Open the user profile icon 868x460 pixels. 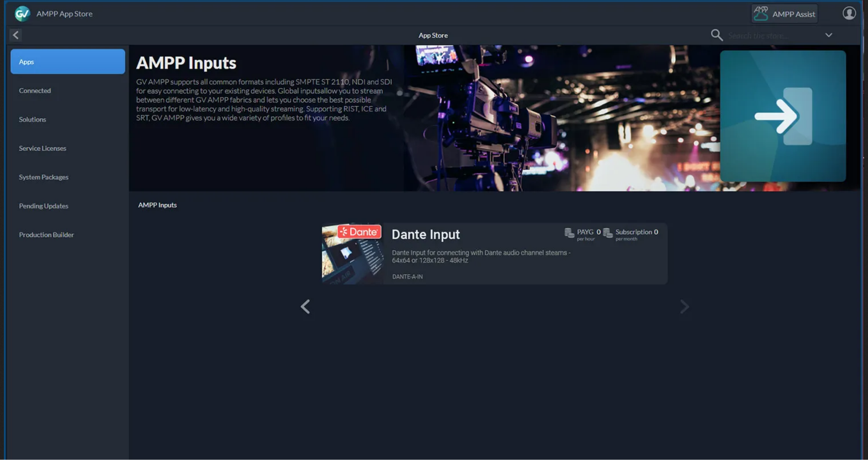pos(849,14)
